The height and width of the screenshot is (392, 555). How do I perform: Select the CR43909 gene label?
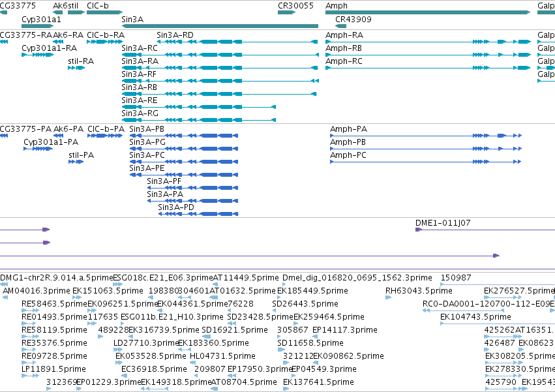pyautogui.click(x=353, y=20)
